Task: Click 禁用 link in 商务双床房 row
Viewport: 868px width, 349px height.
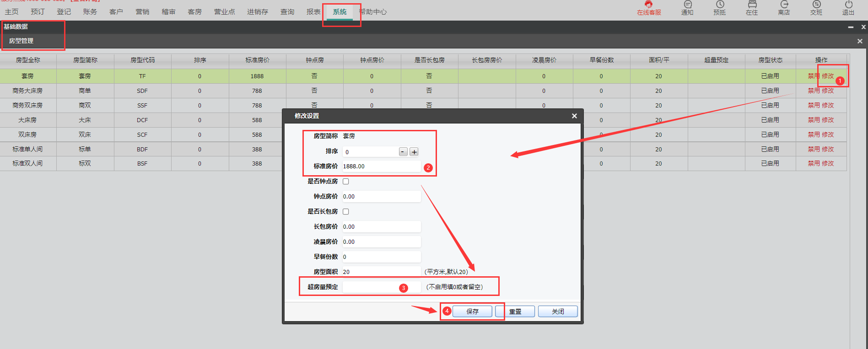Action: point(814,105)
